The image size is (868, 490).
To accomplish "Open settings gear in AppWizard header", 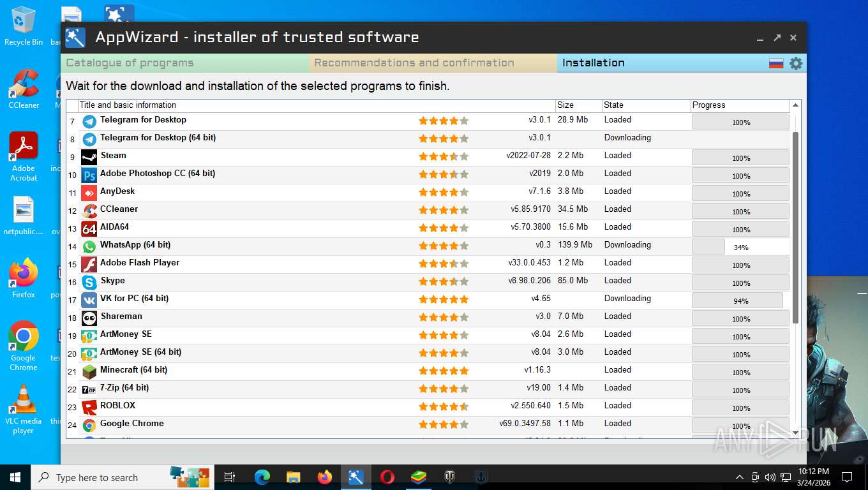I will click(x=796, y=63).
